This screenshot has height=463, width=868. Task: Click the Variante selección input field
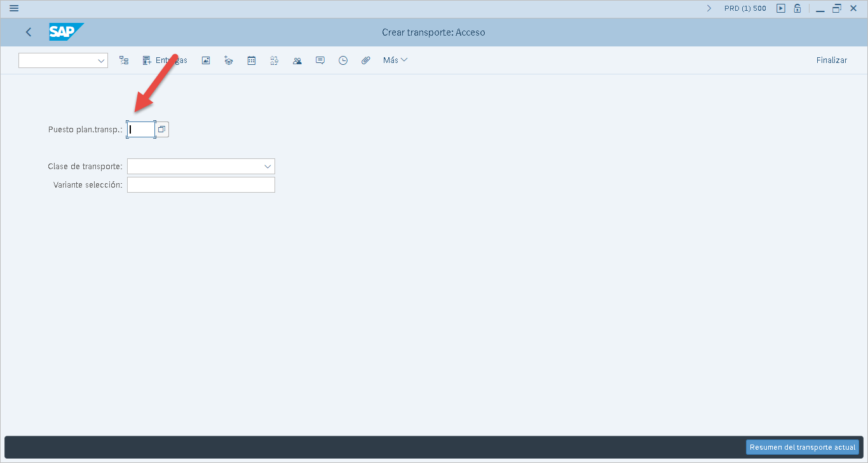coord(201,185)
